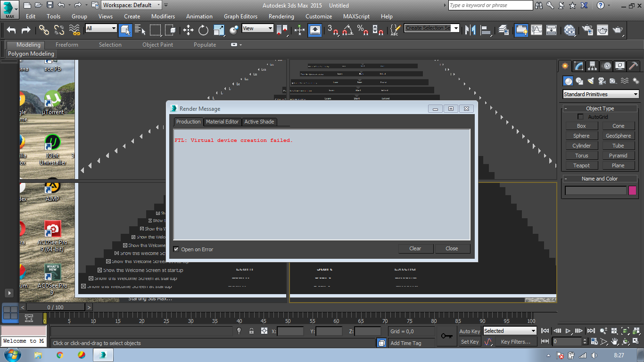This screenshot has width=644, height=362.
Task: Open the Standard Primitives dropdown
Action: click(x=601, y=94)
